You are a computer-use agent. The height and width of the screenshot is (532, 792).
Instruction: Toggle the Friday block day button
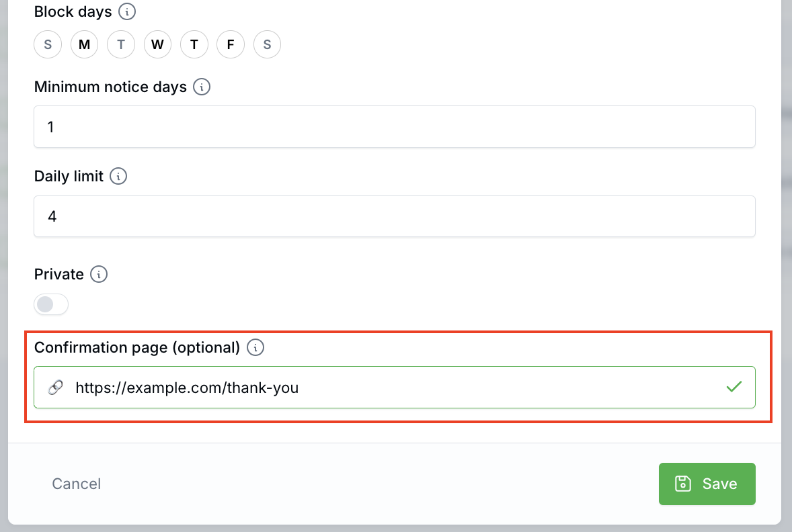[x=231, y=45]
